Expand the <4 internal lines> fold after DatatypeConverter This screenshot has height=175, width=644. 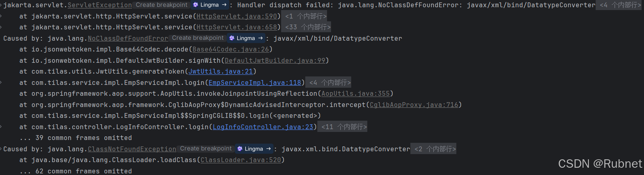tap(618, 5)
